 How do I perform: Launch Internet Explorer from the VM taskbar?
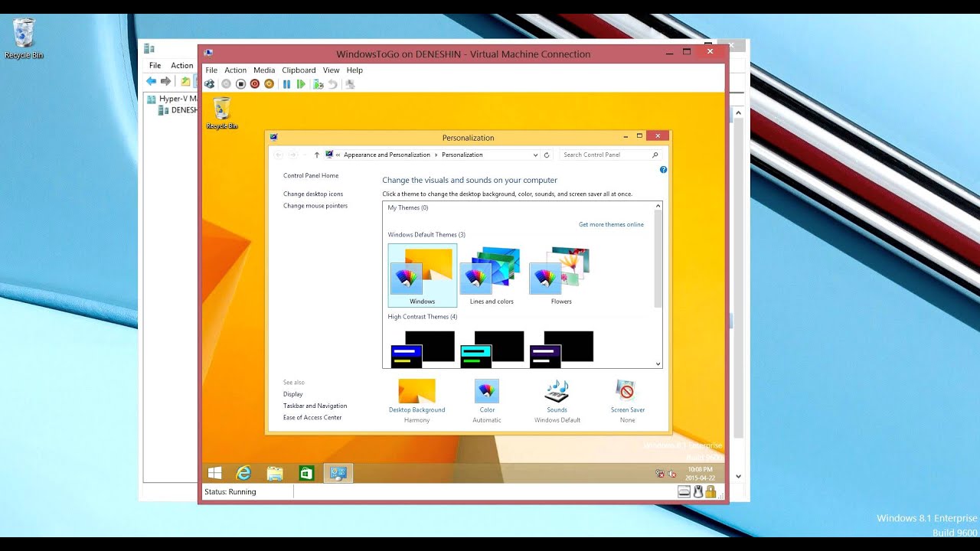click(x=243, y=473)
